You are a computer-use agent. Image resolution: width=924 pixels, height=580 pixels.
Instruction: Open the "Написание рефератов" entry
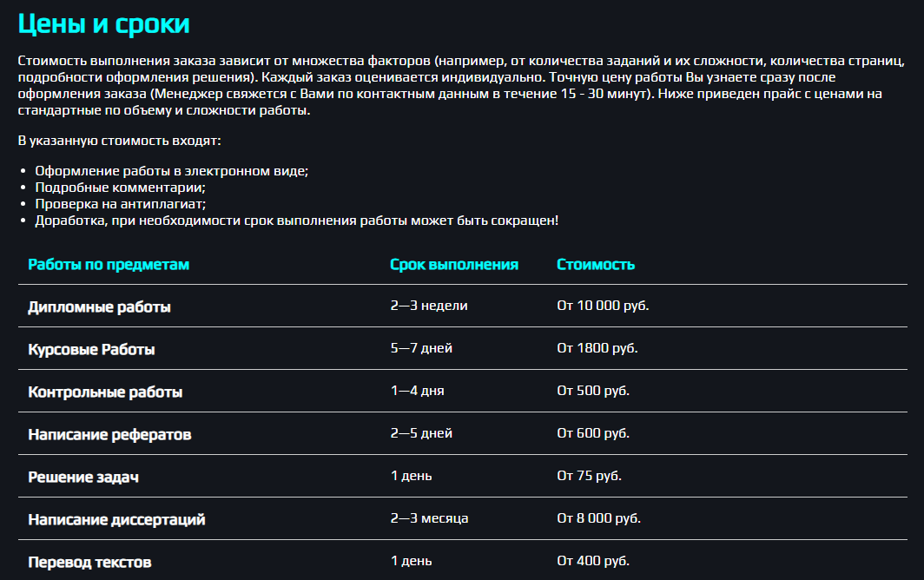(109, 434)
